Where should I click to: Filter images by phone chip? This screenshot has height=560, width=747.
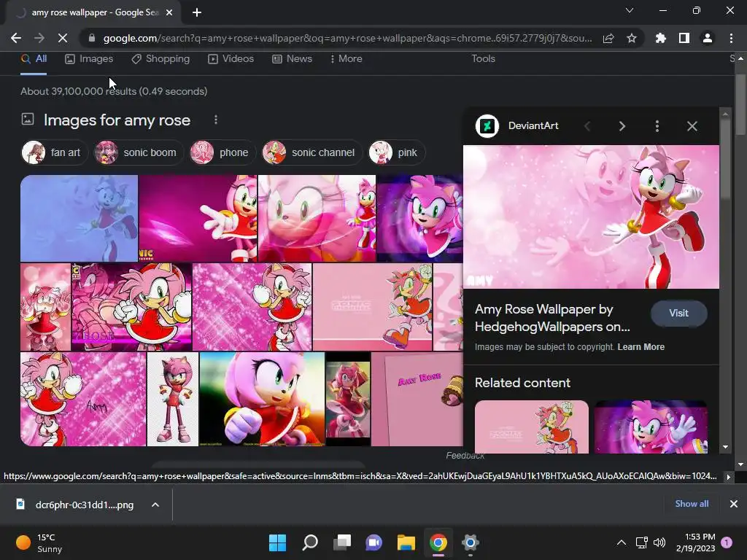click(x=222, y=152)
